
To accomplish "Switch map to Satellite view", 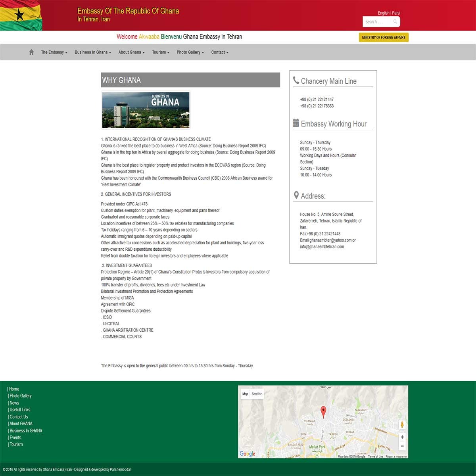I will click(x=257, y=394).
